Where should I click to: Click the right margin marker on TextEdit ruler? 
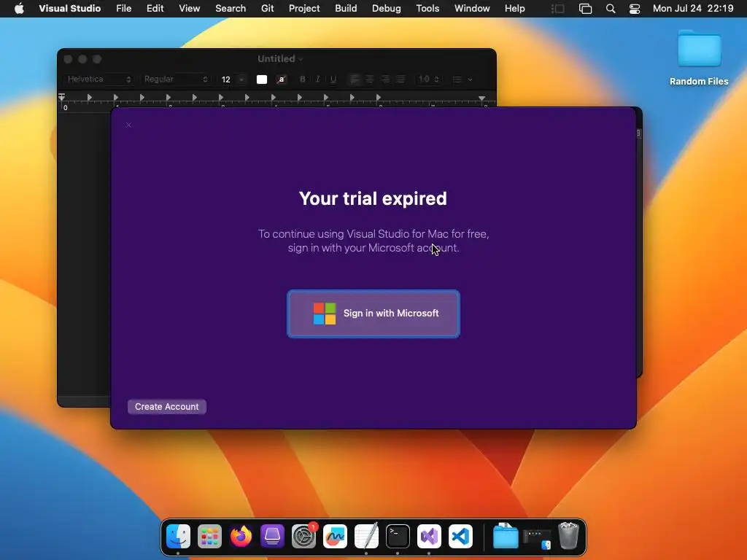click(x=482, y=98)
